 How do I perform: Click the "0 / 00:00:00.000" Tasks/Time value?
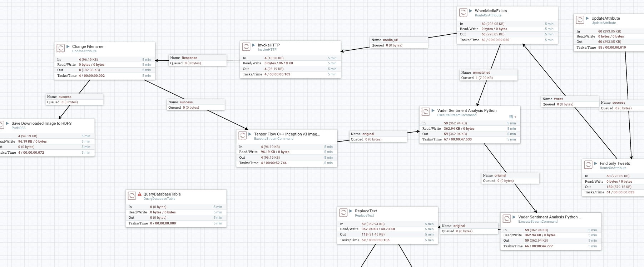[163, 223]
